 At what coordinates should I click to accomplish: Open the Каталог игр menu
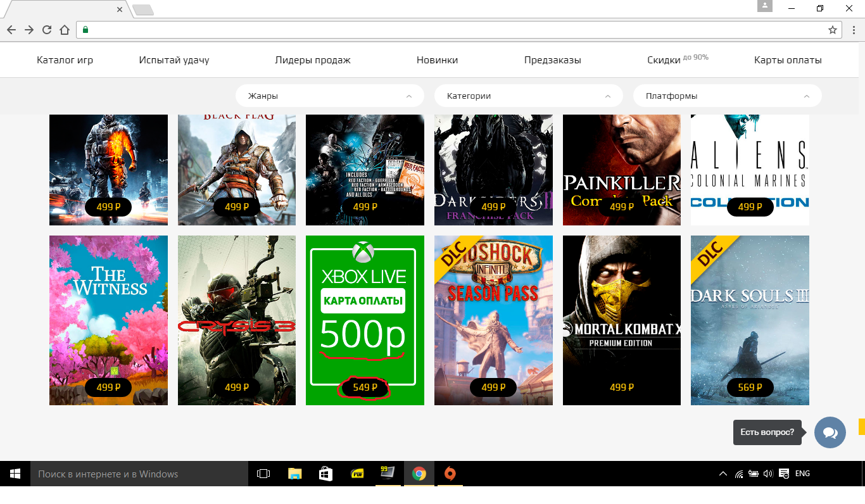click(65, 60)
